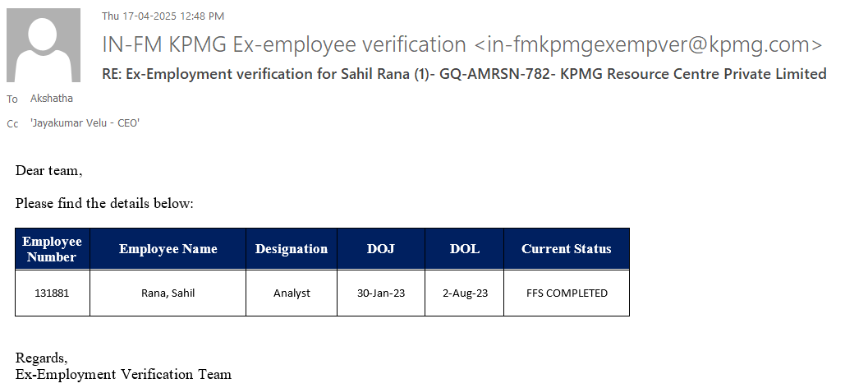Click the sender name IN-FM KPMG Ex-employee verification
This screenshot has width=868, height=388.
(283, 44)
